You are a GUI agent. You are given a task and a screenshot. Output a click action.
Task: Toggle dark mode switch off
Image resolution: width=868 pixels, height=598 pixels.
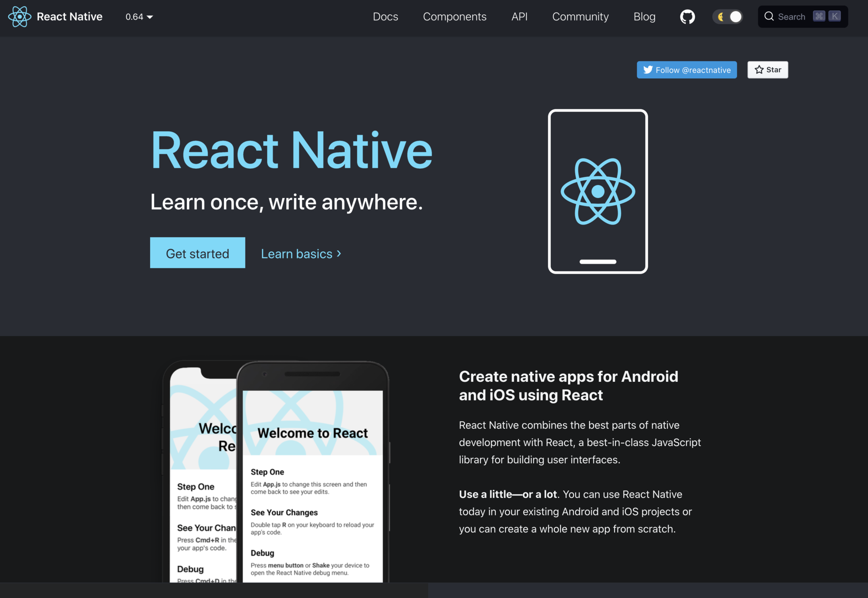point(728,17)
